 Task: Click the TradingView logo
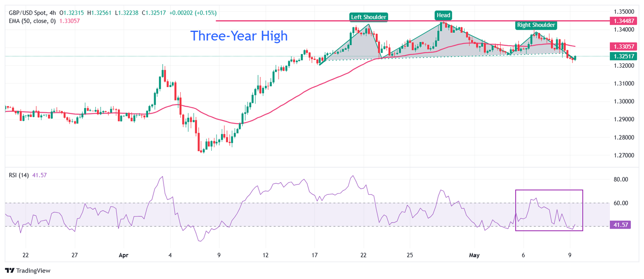coord(28,271)
